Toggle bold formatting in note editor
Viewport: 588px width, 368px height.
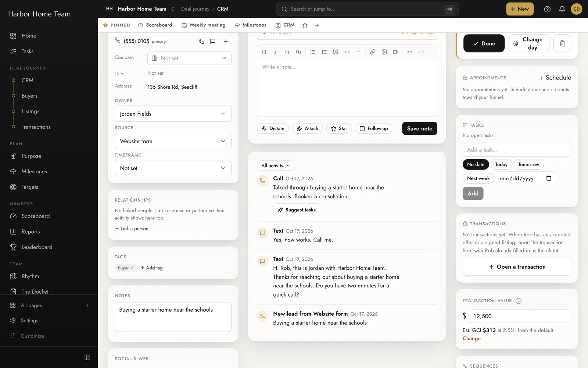pos(264,52)
